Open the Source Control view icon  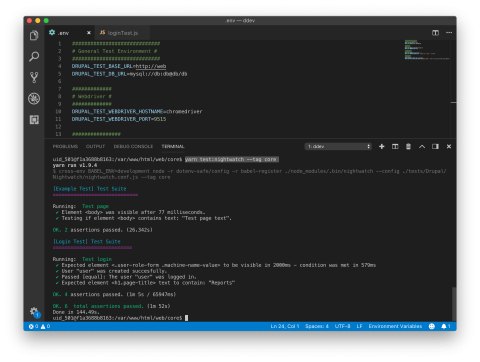tap(34, 77)
